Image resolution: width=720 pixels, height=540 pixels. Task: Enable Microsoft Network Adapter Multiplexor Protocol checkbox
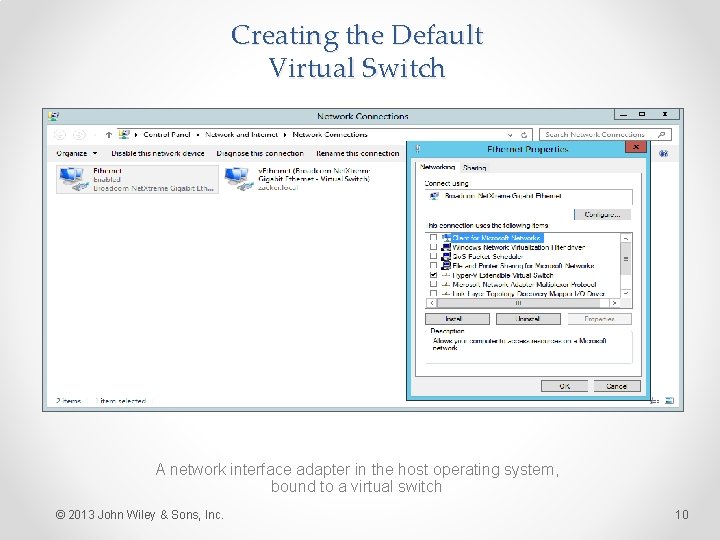tap(433, 284)
